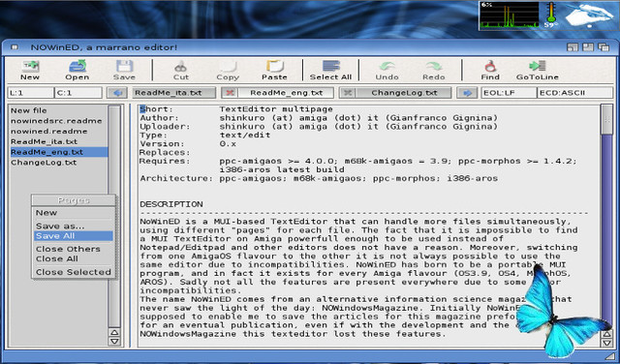The image size is (620, 364).
Task: Click the Select All toolbar icon
Action: coord(330,70)
